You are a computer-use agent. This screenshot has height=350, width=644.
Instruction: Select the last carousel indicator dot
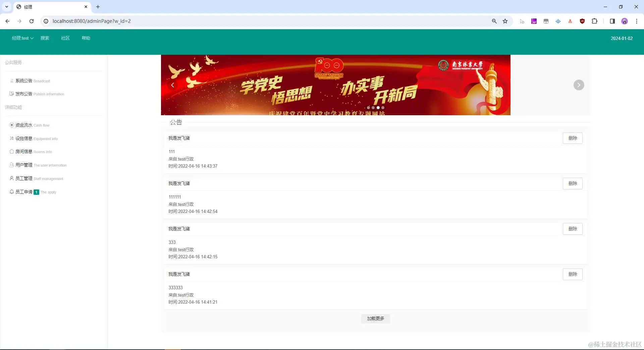[x=383, y=108]
